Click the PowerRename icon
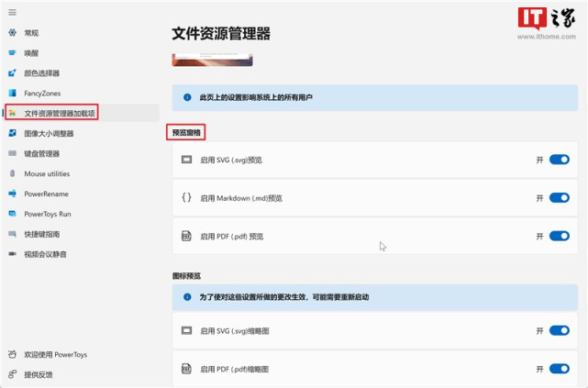The width and height of the screenshot is (588, 388). 12,194
